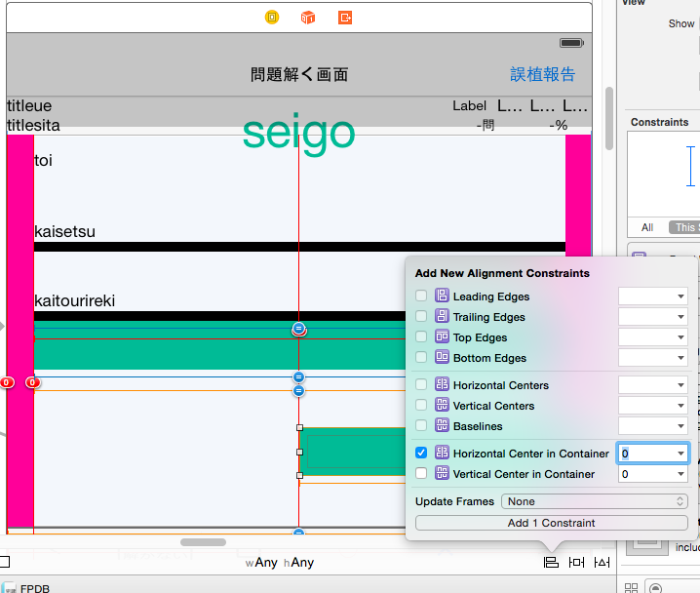Image resolution: width=700 pixels, height=593 pixels.
Task: Click the Trailing Edges icon
Action: (x=442, y=316)
